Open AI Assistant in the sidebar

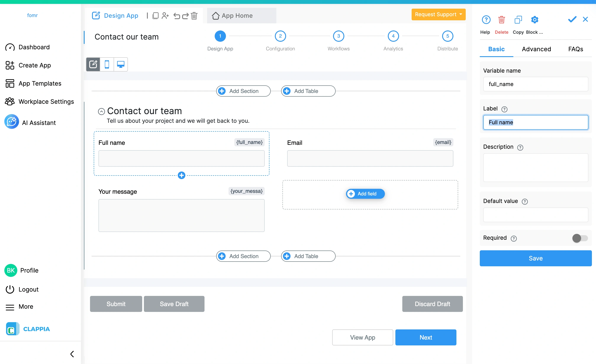(30, 123)
